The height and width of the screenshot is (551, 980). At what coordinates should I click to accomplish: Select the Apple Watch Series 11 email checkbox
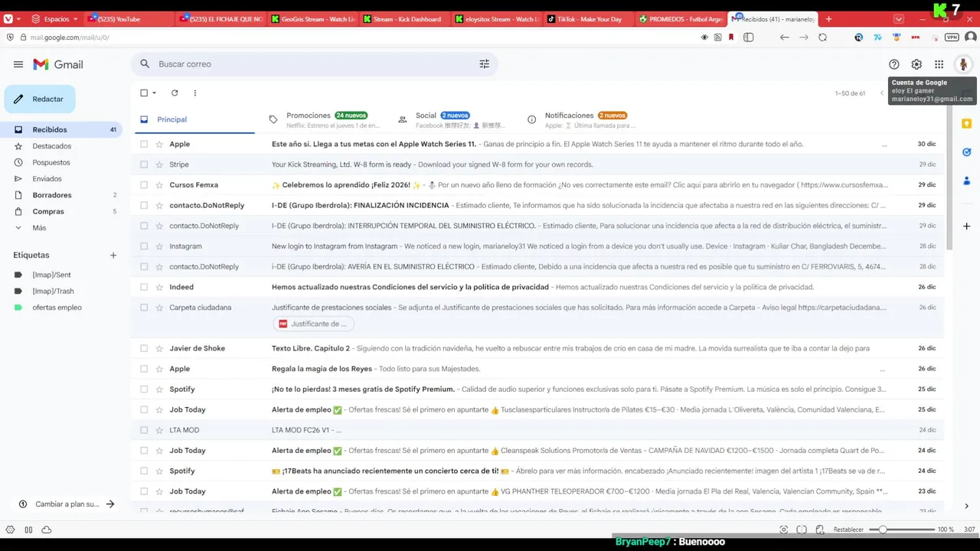point(144,144)
